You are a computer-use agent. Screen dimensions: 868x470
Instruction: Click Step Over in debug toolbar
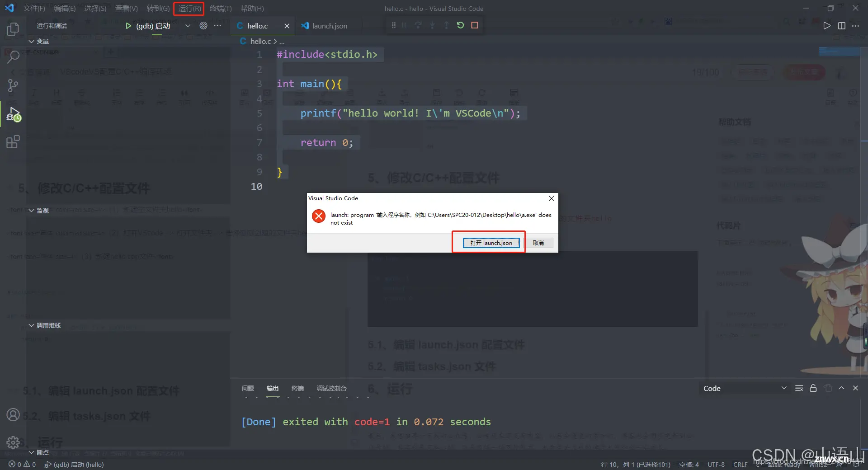[418, 25]
